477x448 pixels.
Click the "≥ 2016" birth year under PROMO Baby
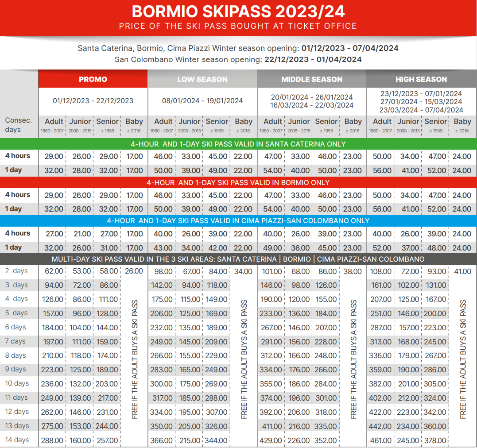pos(134,131)
